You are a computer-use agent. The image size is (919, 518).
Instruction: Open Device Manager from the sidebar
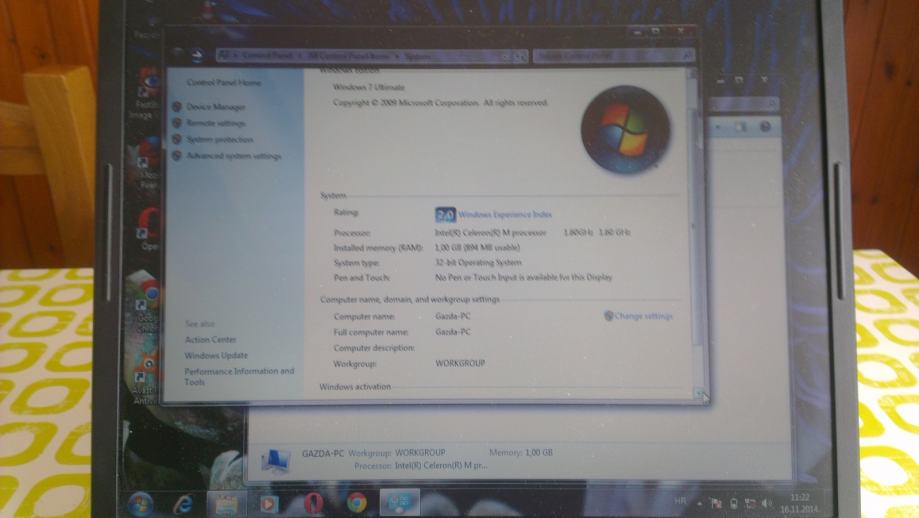click(x=216, y=107)
